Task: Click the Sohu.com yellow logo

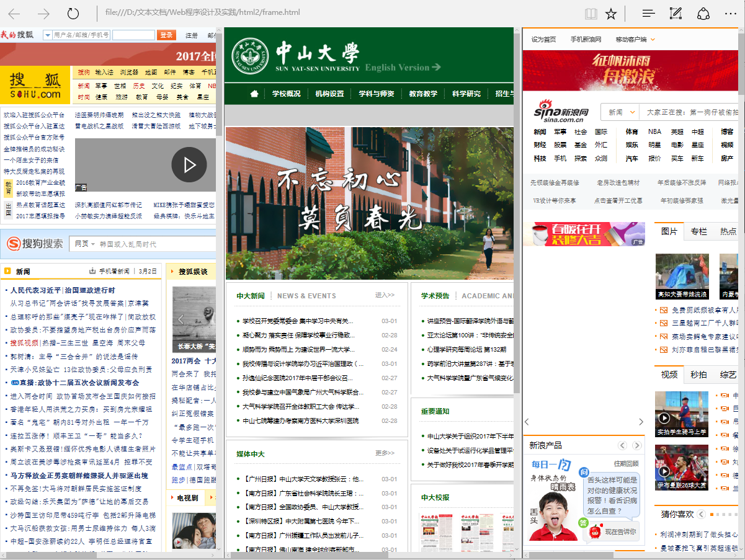Action: (x=35, y=86)
